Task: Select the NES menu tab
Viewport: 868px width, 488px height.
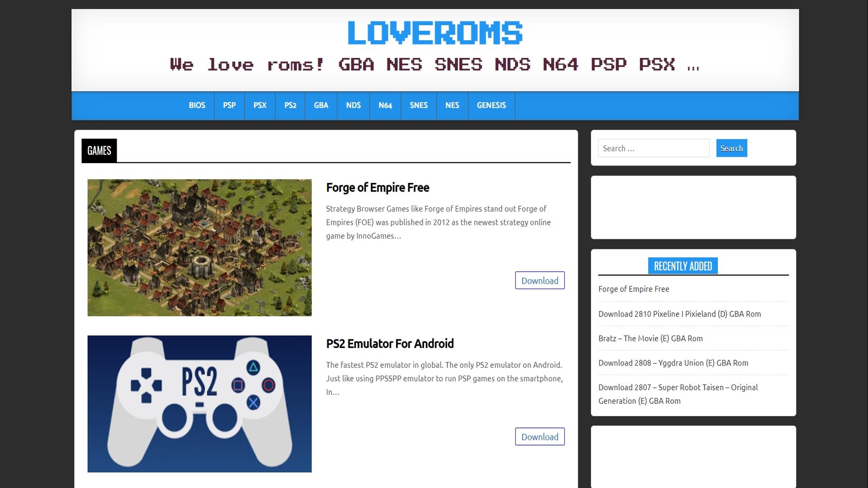Action: click(452, 105)
